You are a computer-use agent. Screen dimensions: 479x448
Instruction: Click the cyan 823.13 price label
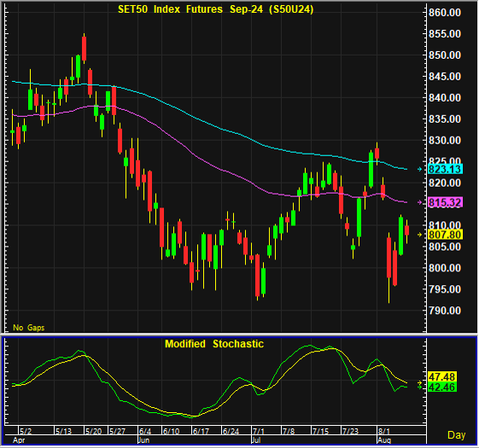coord(445,169)
